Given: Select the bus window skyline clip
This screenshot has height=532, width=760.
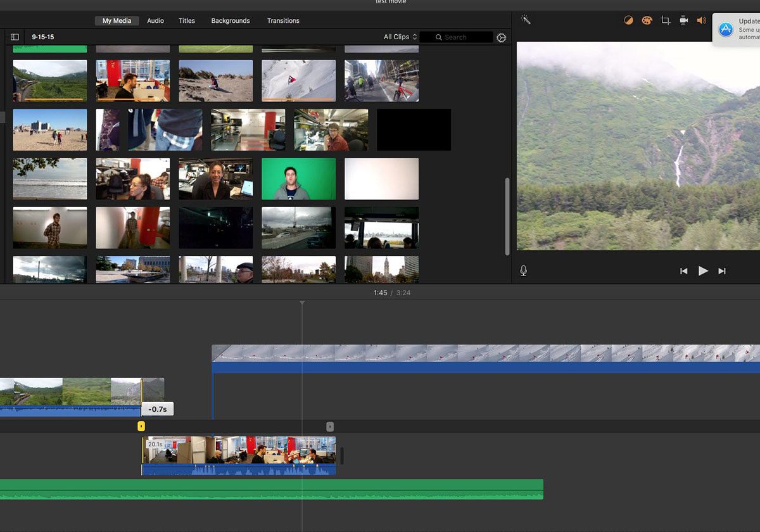Looking at the screenshot, I should point(382,228).
